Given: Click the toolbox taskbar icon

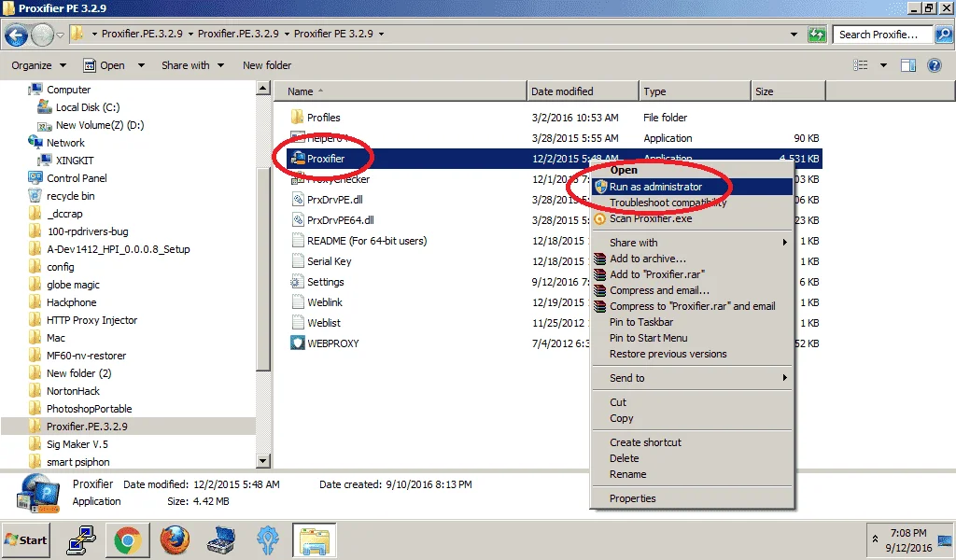Looking at the screenshot, I should click(221, 540).
